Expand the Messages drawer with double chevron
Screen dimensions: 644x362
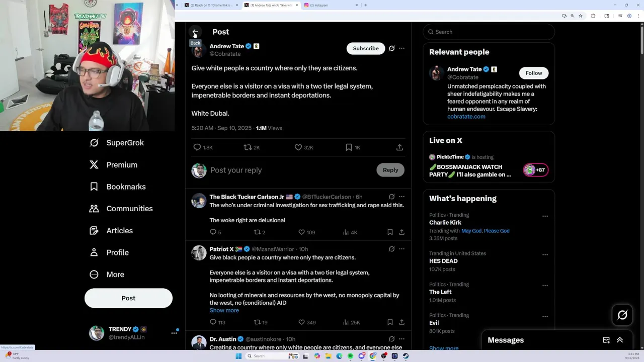(620, 340)
